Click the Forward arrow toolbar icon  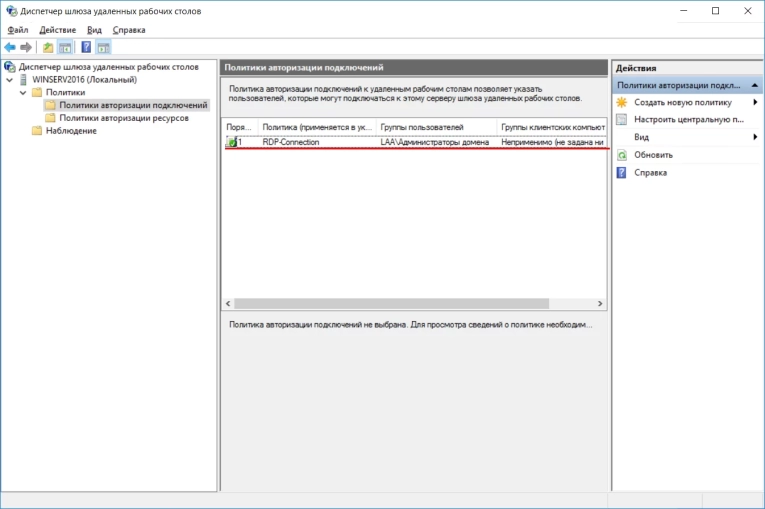pyautogui.click(x=26, y=47)
